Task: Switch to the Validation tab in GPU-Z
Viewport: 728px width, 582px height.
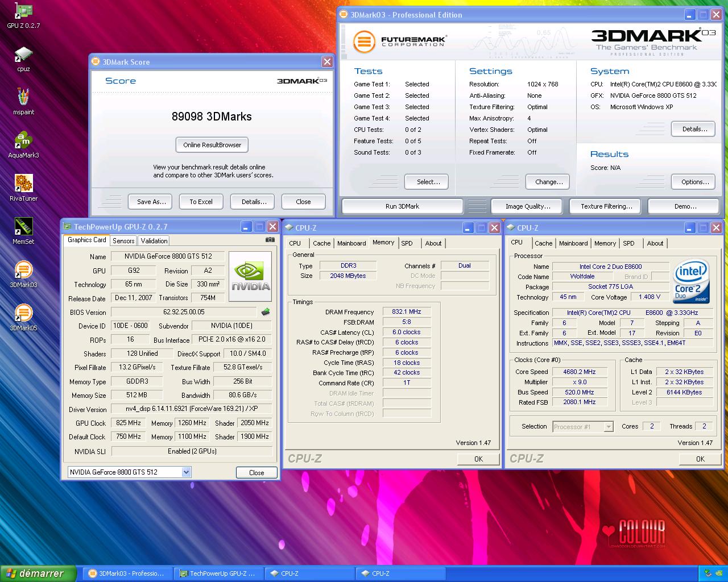Action: pos(154,241)
